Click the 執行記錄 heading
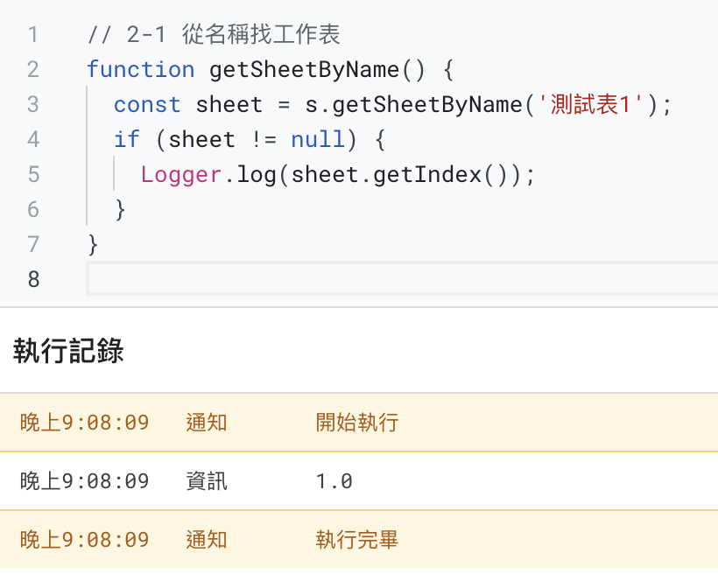Viewport: 718px width, 588px height. 68,351
